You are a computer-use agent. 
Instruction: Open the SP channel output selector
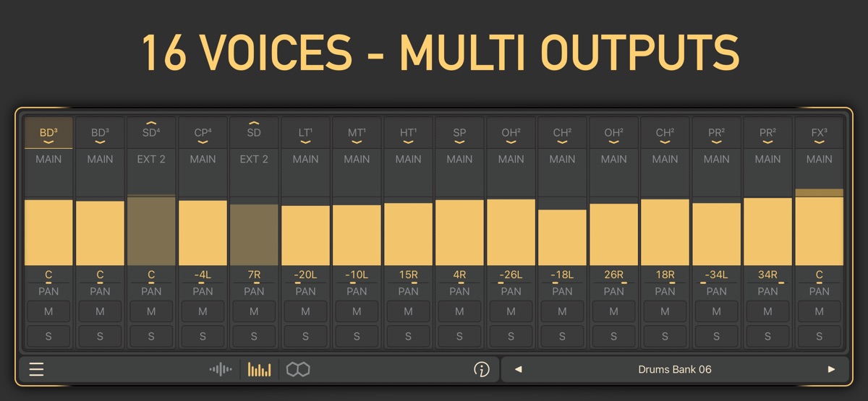point(459,159)
